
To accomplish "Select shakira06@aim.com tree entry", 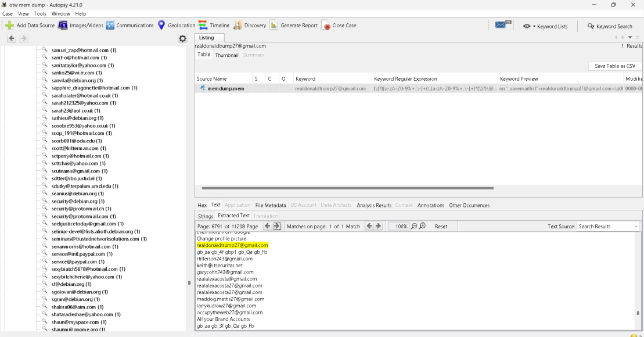I will [x=77, y=307].
